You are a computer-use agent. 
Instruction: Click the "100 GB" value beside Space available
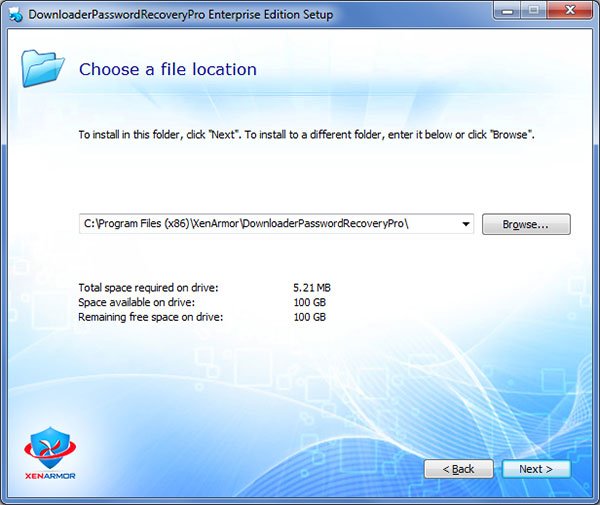click(310, 303)
